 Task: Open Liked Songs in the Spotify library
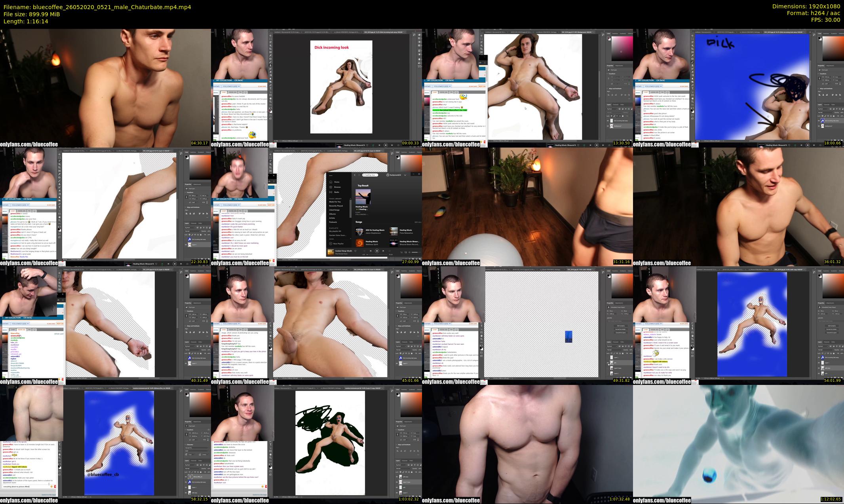[x=334, y=210]
